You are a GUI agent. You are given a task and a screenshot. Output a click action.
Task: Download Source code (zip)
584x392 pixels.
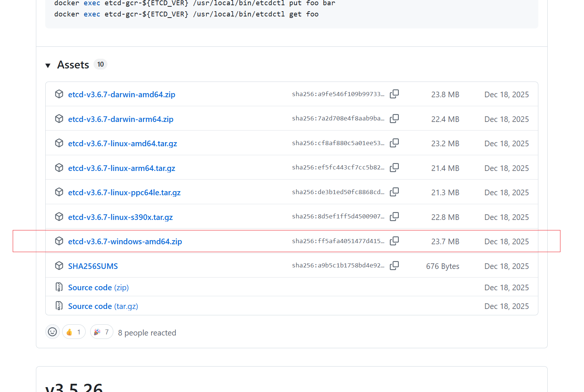98,288
